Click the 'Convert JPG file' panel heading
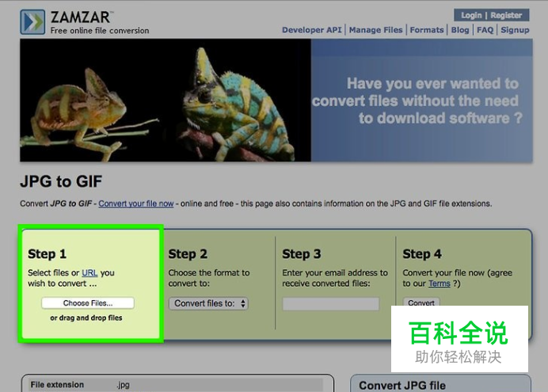 click(402, 386)
